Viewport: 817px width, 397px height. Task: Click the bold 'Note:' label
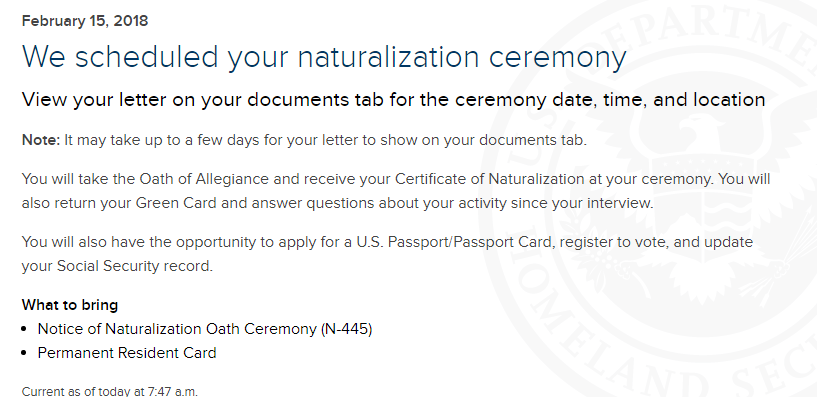tap(41, 140)
